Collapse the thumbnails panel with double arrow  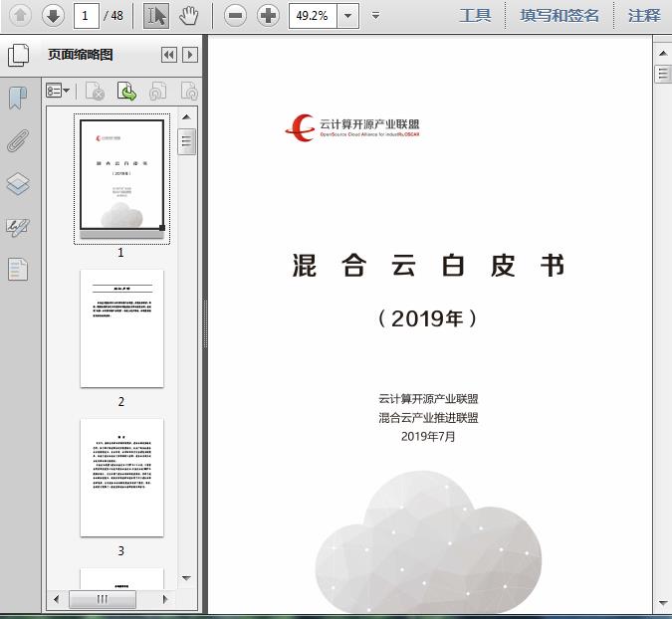[x=169, y=55]
